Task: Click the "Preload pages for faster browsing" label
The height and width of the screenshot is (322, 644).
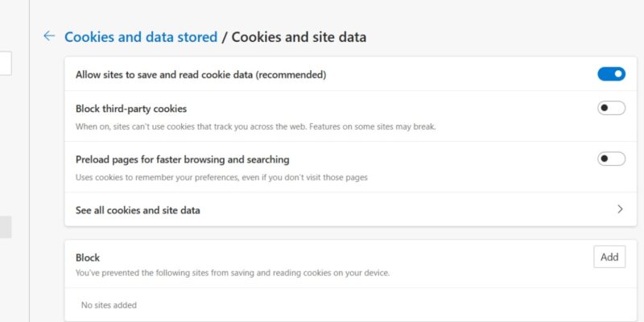Action: pos(182,159)
